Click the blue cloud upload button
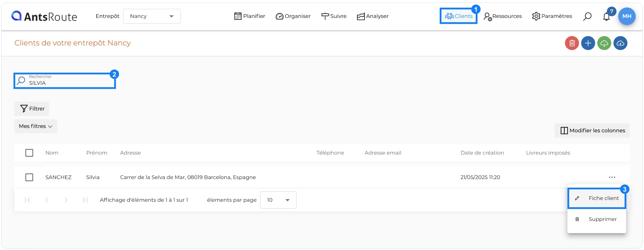This screenshot has height=250, width=644. coord(620,43)
